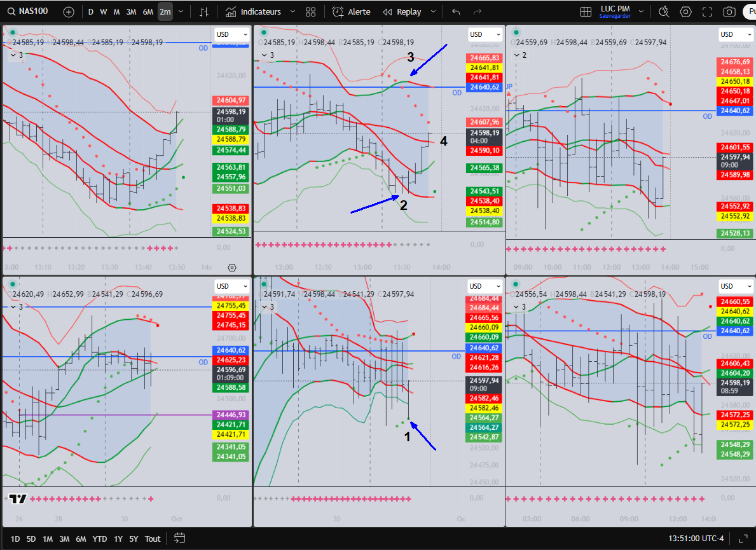Create an alert with Alerte
The height and width of the screenshot is (550, 756).
[x=352, y=11]
